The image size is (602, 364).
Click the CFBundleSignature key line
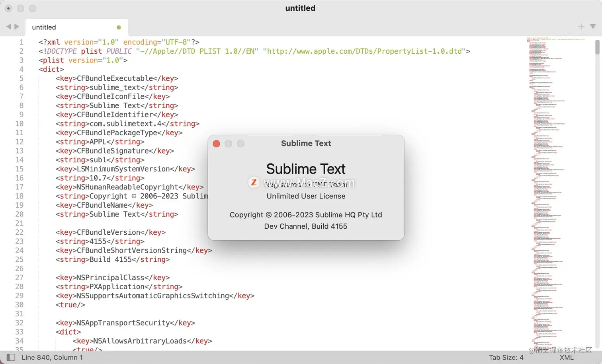(115, 151)
